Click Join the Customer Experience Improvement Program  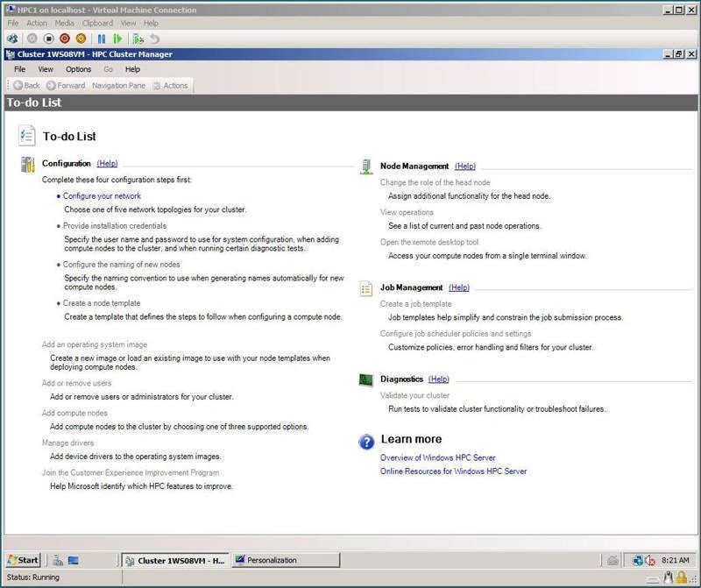point(131,472)
